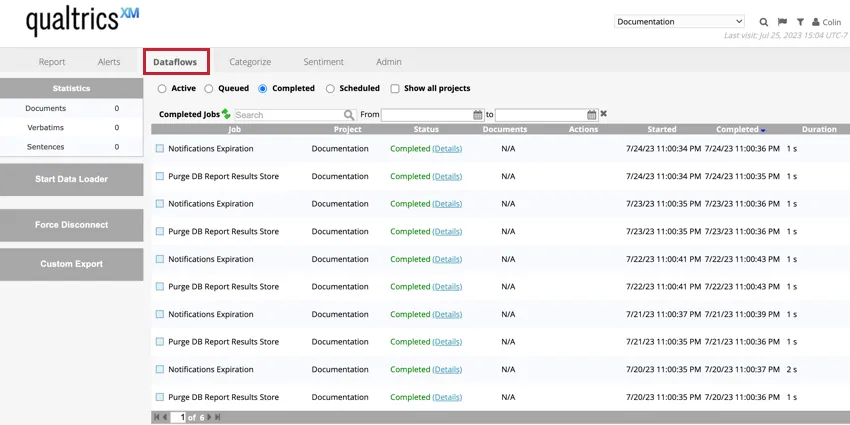
Task: Click the flag icon in the header
Action: [x=782, y=22]
